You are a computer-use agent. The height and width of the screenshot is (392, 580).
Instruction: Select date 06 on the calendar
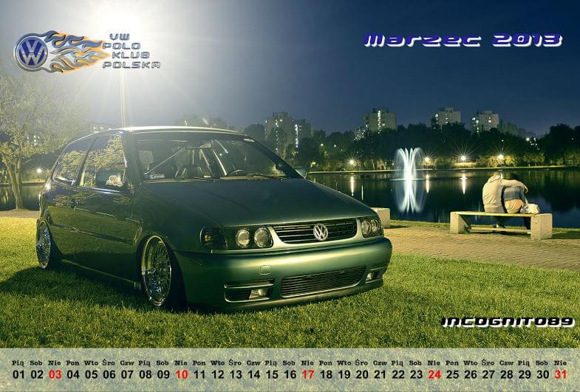[x=109, y=374]
